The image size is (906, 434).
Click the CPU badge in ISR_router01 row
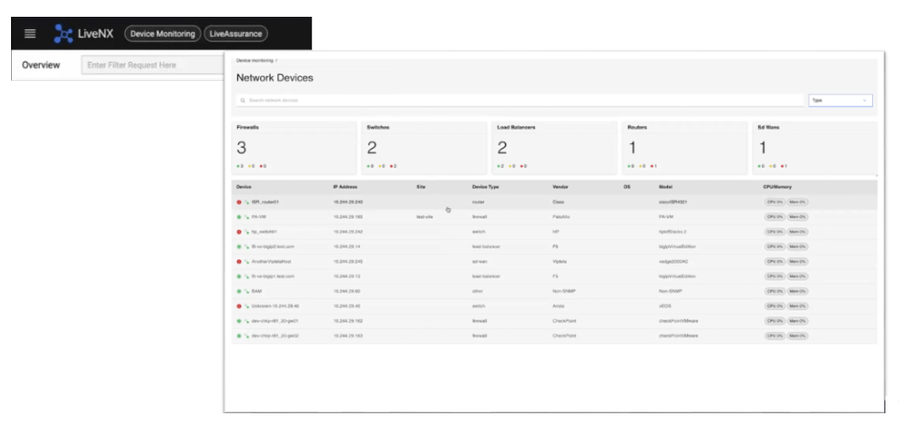coord(775,202)
